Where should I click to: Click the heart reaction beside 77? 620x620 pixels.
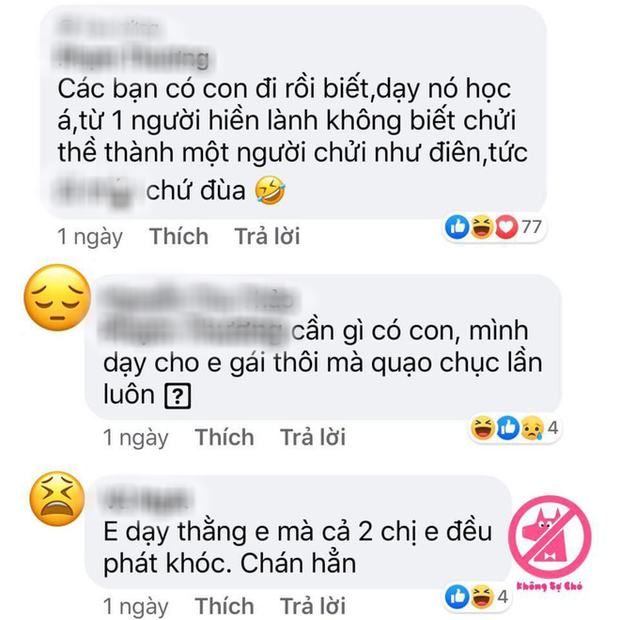[x=507, y=227]
